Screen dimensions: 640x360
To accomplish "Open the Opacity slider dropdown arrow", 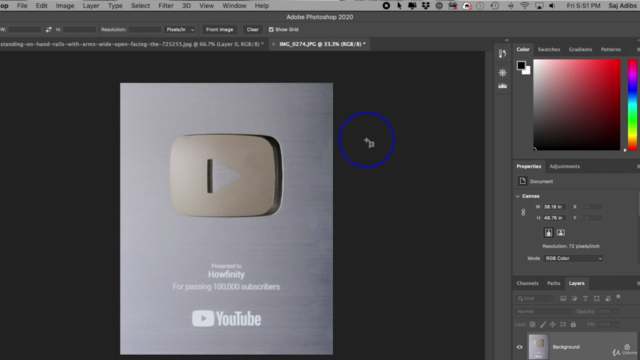I will click(x=616, y=311).
